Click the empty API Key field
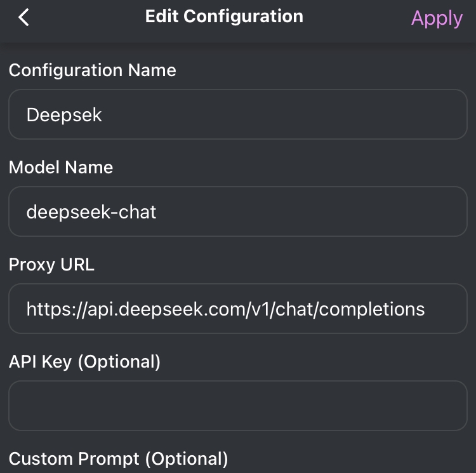 coord(238,406)
